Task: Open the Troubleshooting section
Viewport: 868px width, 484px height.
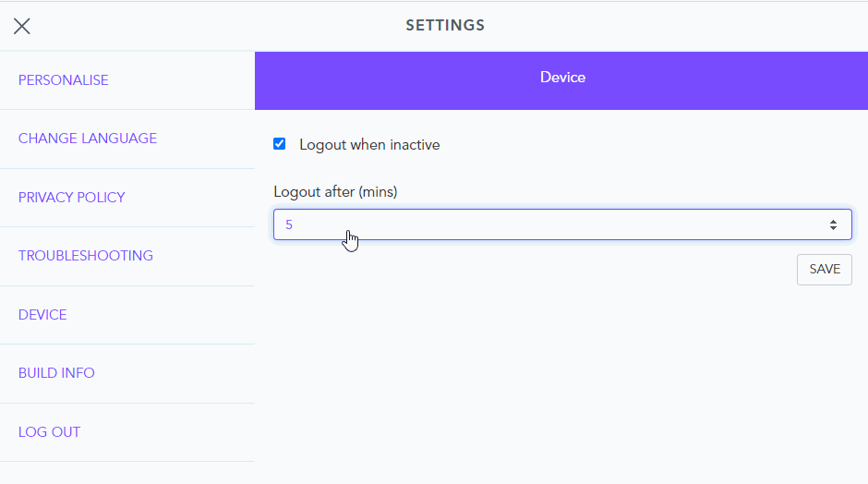Action: [x=86, y=256]
